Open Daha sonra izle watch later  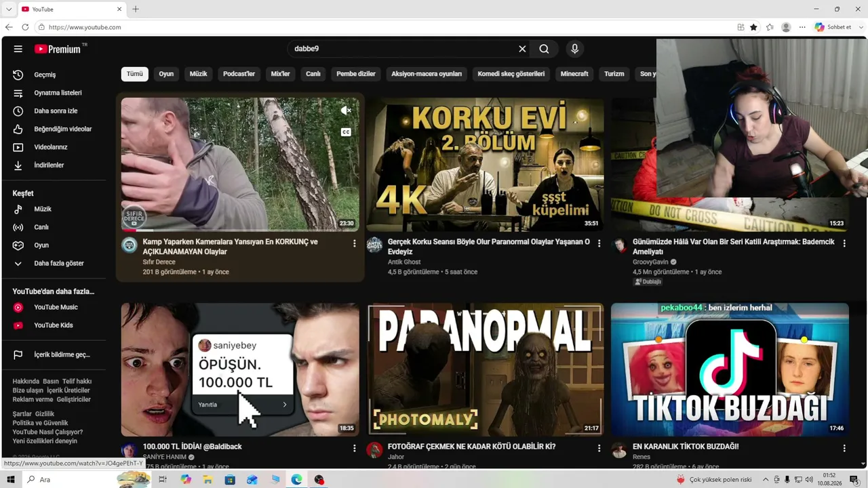[54, 111]
